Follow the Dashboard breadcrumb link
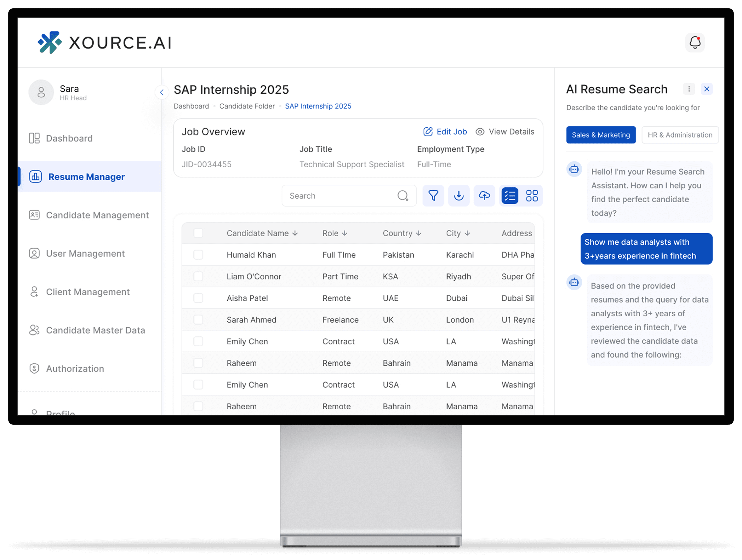Viewport: 742px width, 560px height. coord(191,106)
